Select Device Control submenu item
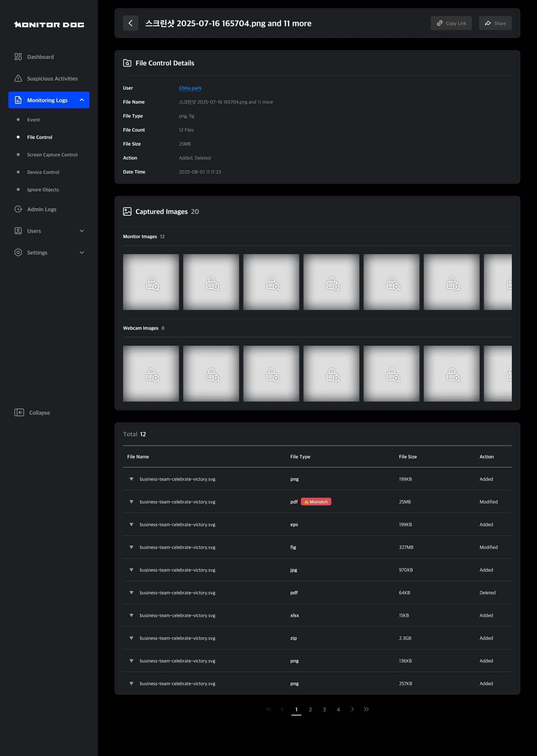 [x=43, y=172]
